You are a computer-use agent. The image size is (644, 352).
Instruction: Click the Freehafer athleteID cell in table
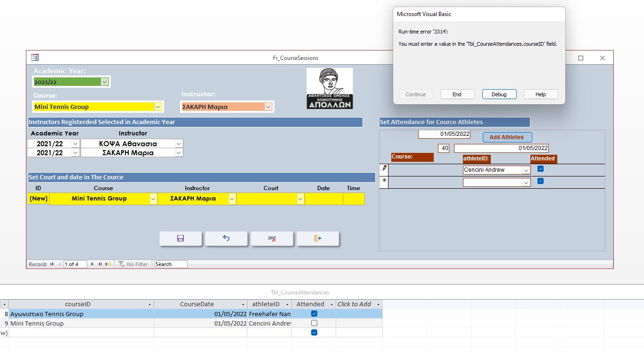[270, 314]
